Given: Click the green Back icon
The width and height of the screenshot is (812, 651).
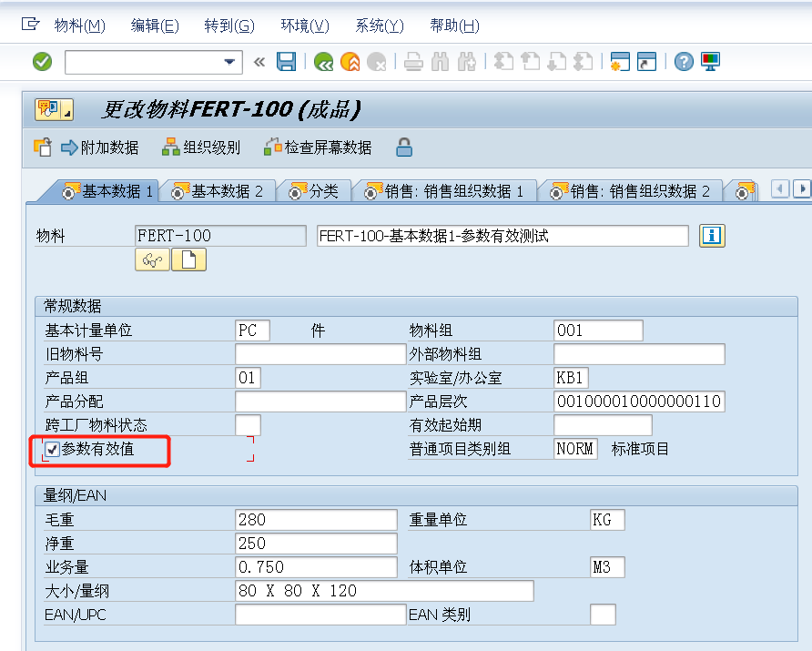Looking at the screenshot, I should (x=324, y=62).
